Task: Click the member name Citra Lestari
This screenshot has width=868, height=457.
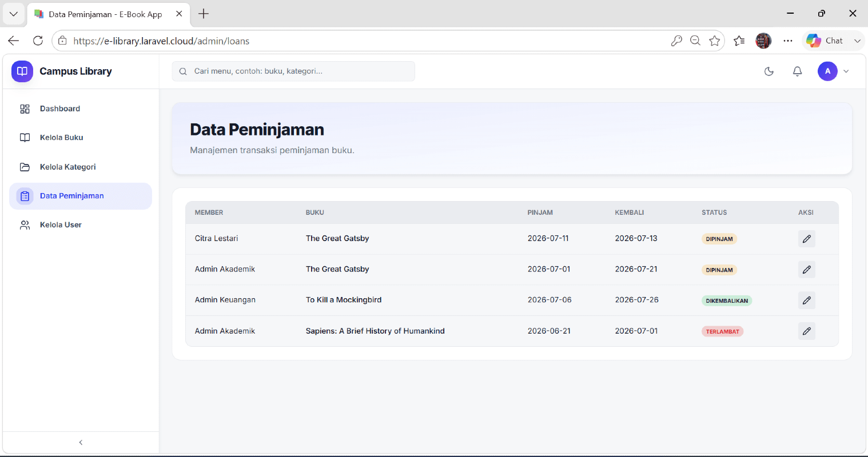Action: point(216,238)
